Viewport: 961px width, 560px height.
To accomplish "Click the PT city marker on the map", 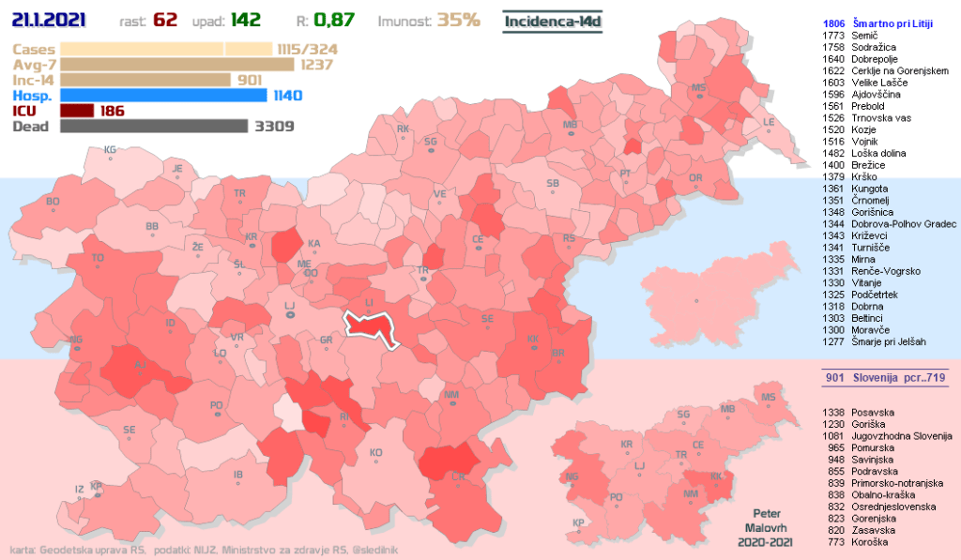I will [626, 175].
